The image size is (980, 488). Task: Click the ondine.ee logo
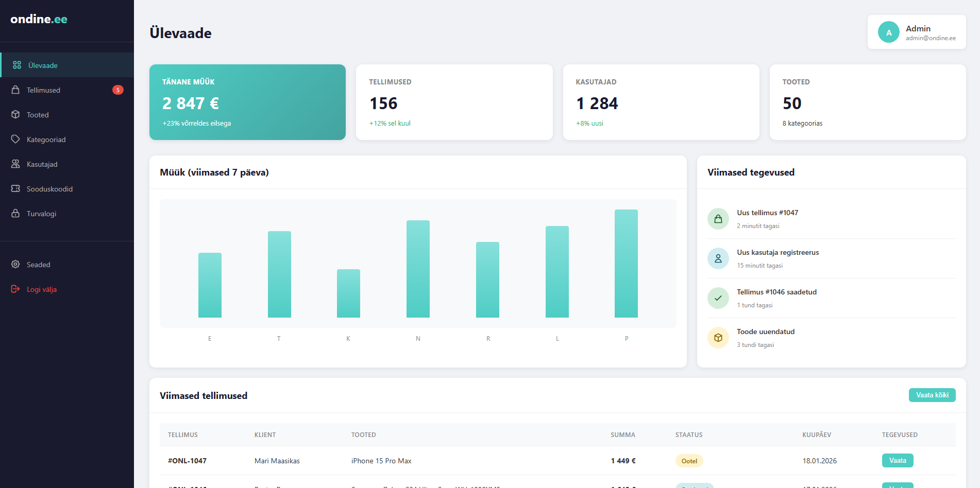point(39,20)
